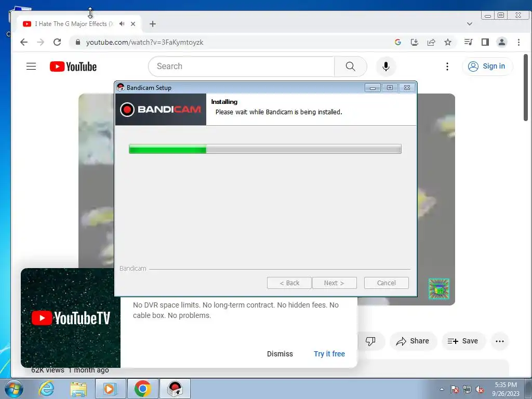Click the Bandicam logo banner
This screenshot has height=399, width=532.
(x=161, y=110)
